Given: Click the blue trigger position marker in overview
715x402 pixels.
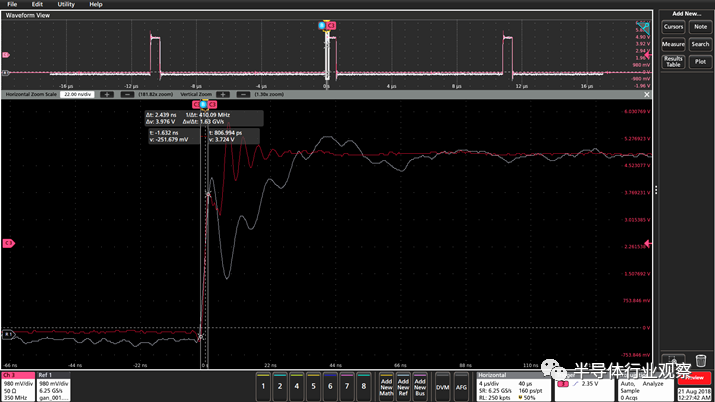Looking at the screenshot, I should click(322, 26).
